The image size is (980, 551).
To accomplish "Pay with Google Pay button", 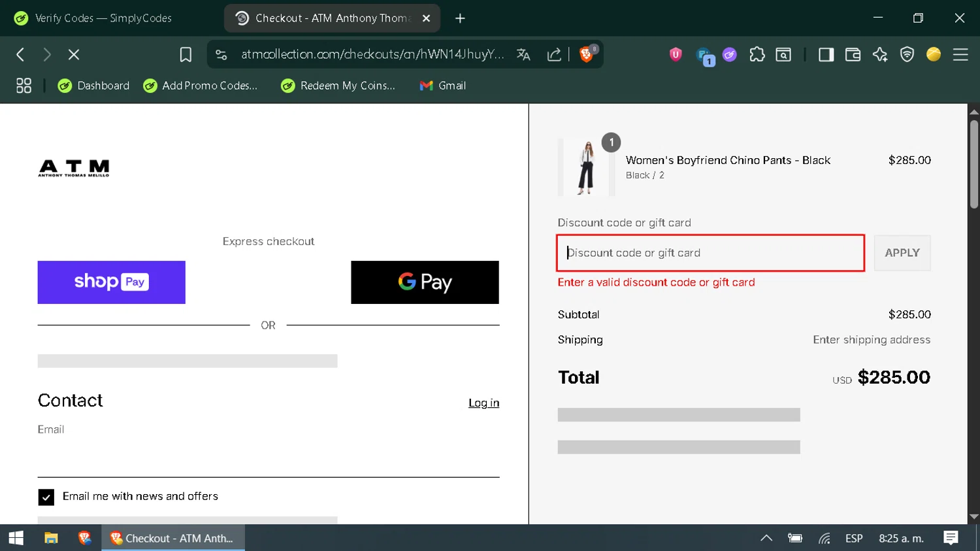I will (425, 282).
